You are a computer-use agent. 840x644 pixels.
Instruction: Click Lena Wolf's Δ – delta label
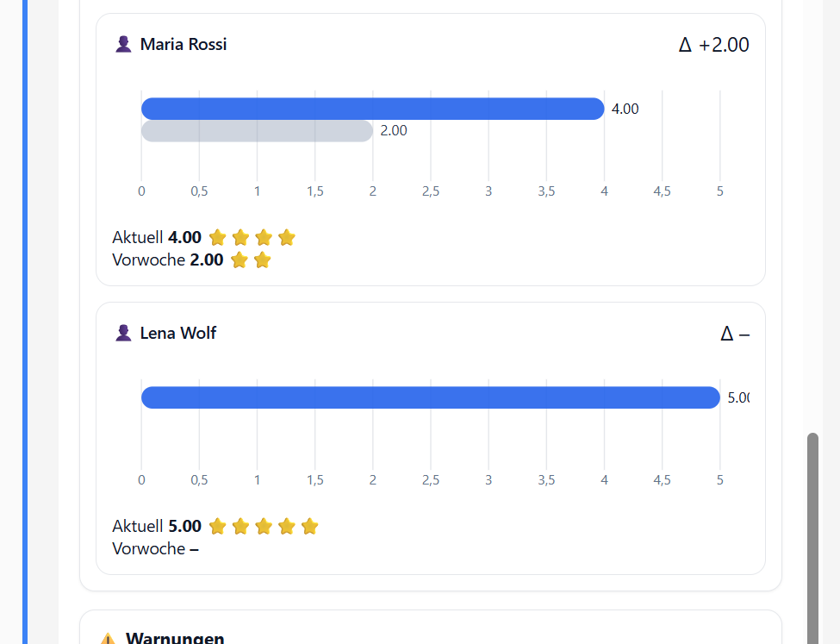coord(735,334)
